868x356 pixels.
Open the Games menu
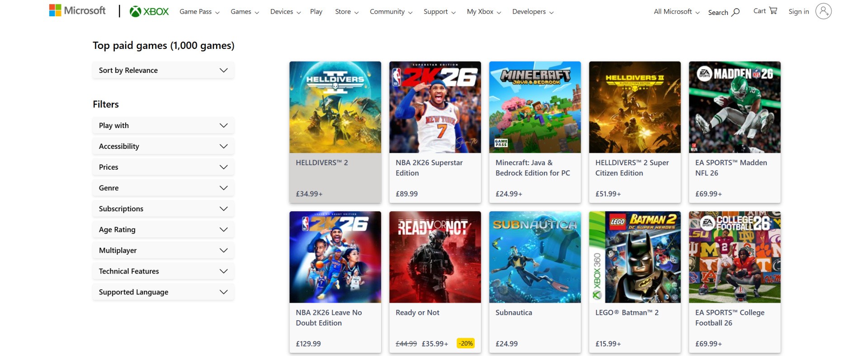pyautogui.click(x=245, y=12)
